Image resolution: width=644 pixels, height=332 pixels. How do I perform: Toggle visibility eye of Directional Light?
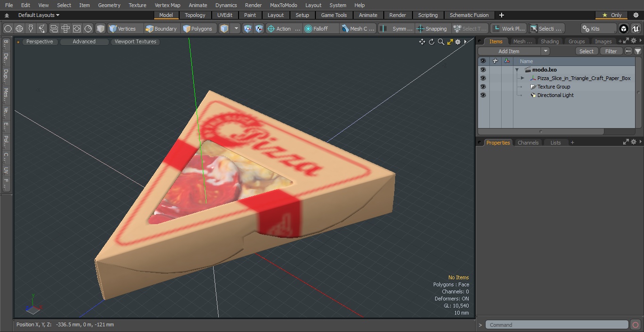pos(483,95)
